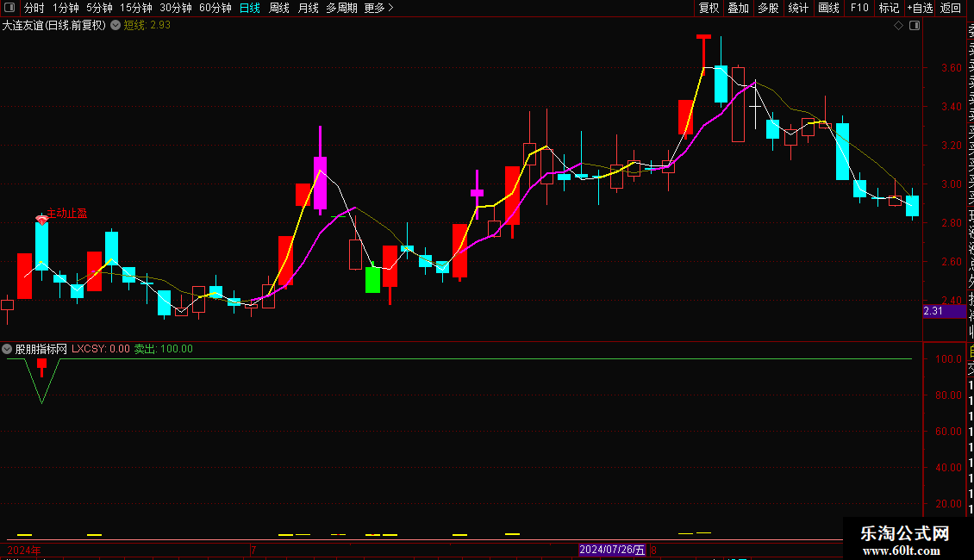The height and width of the screenshot is (560, 974).
Task: Click the 2024/07/26/五 date marker
Action: click(x=613, y=550)
